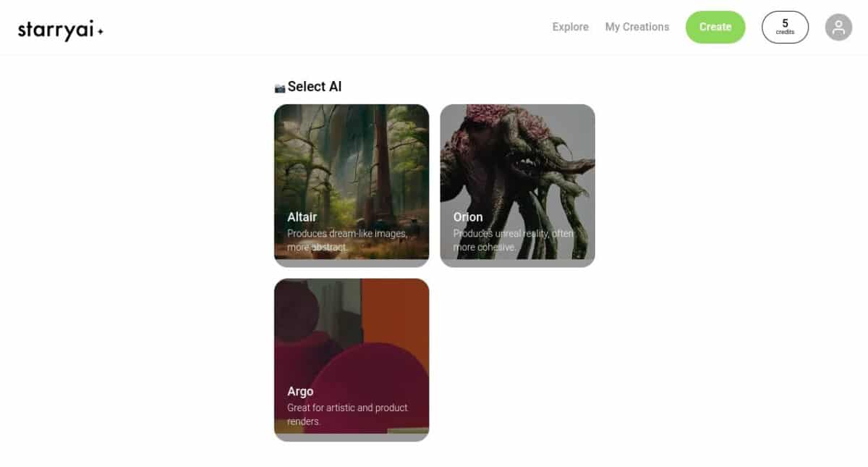The image size is (868, 467).
Task: Click the Altair title text
Action: click(302, 216)
